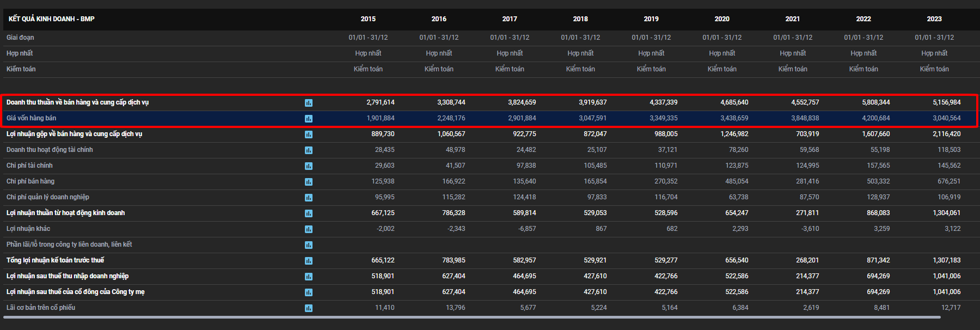
Task: Click the KẾT QUẢ KINH DOANH - BMP title
Action: [x=52, y=19]
